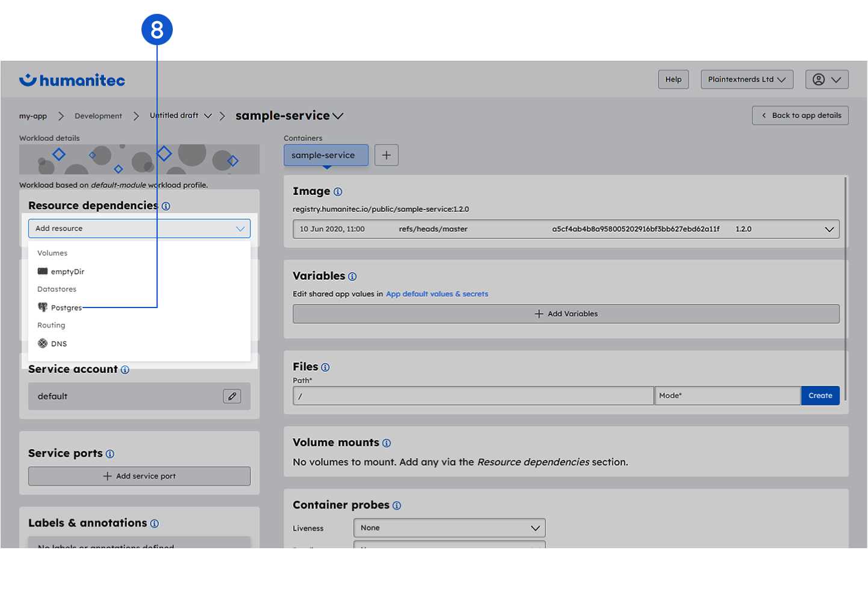The height and width of the screenshot is (609, 868).
Task: Open the image version dropdown 1.2.0
Action: tap(566, 229)
